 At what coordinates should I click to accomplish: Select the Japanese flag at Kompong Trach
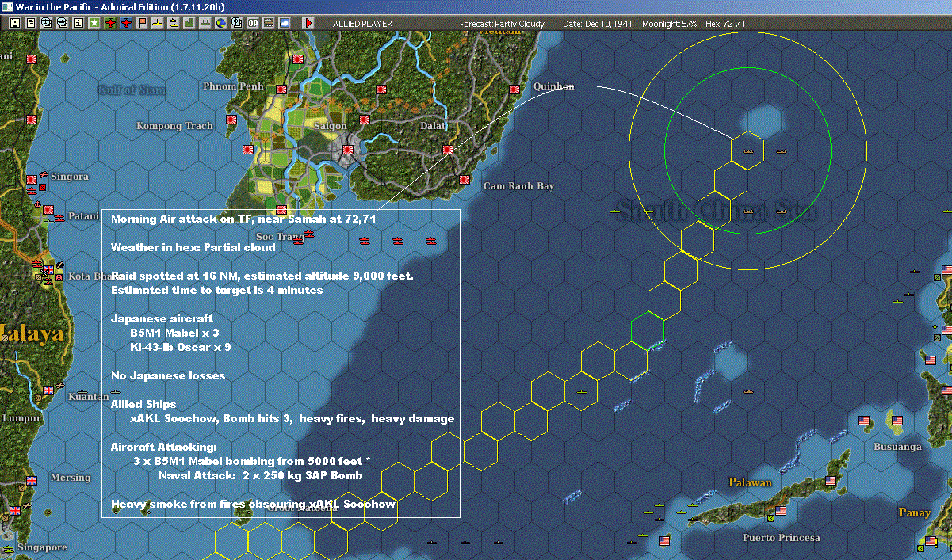point(232,120)
